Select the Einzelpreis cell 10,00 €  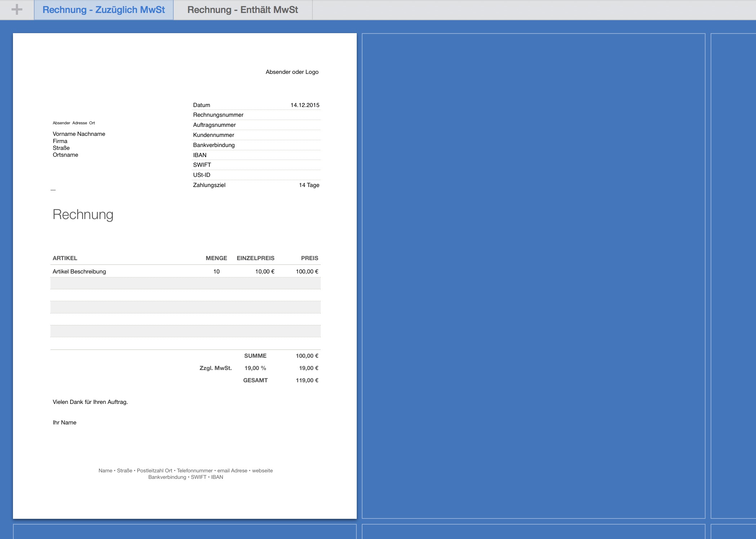click(264, 272)
